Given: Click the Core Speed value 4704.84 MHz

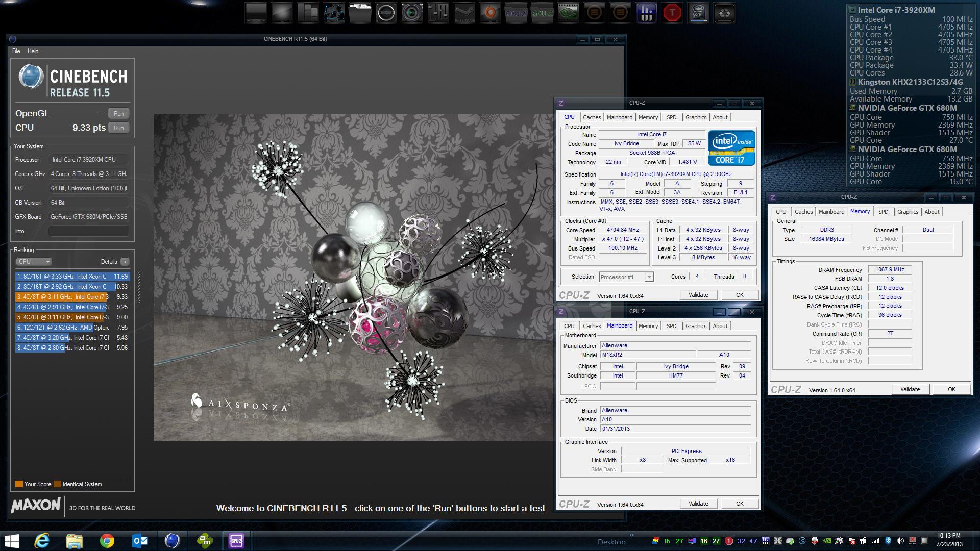Looking at the screenshot, I should [x=623, y=230].
